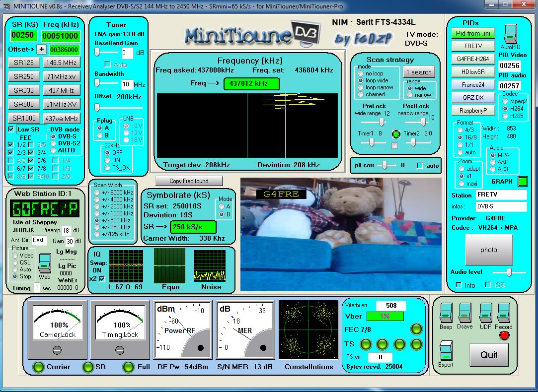The image size is (538, 392).
Task: Click the IQ graph display
Action: (x=126, y=266)
